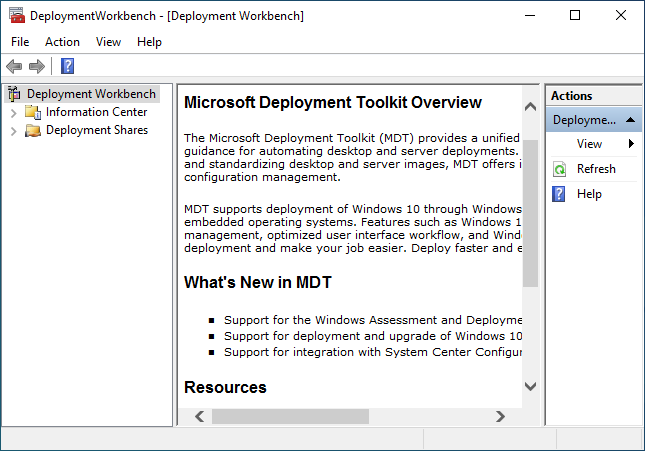Click bullet 'Support for integration with System Center'
Image resolution: width=645 pixels, height=451 pixels.
373,352
